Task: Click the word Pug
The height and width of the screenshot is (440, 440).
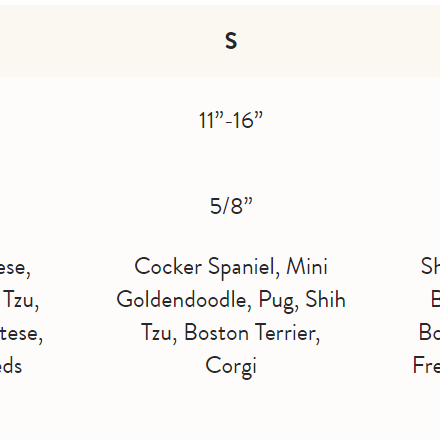Action: point(279,301)
